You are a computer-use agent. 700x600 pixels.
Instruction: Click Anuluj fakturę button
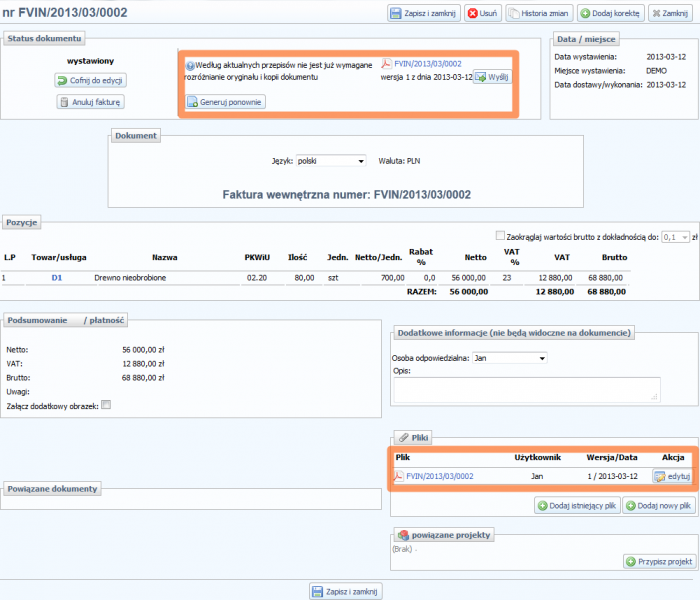[x=91, y=102]
